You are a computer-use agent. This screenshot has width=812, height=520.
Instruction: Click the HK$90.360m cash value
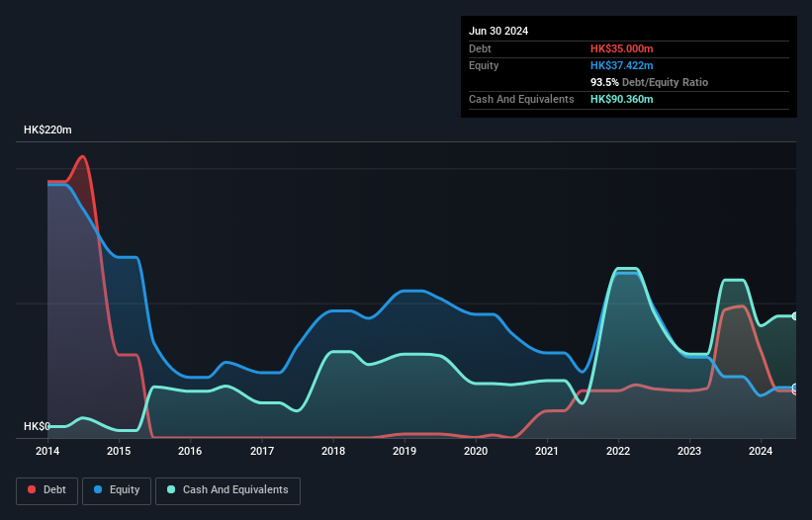621,99
